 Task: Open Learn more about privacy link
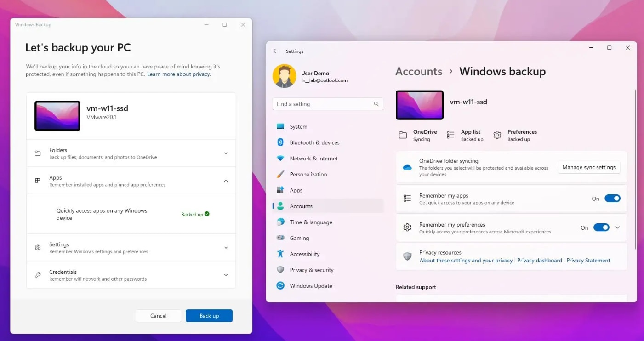pos(179,74)
